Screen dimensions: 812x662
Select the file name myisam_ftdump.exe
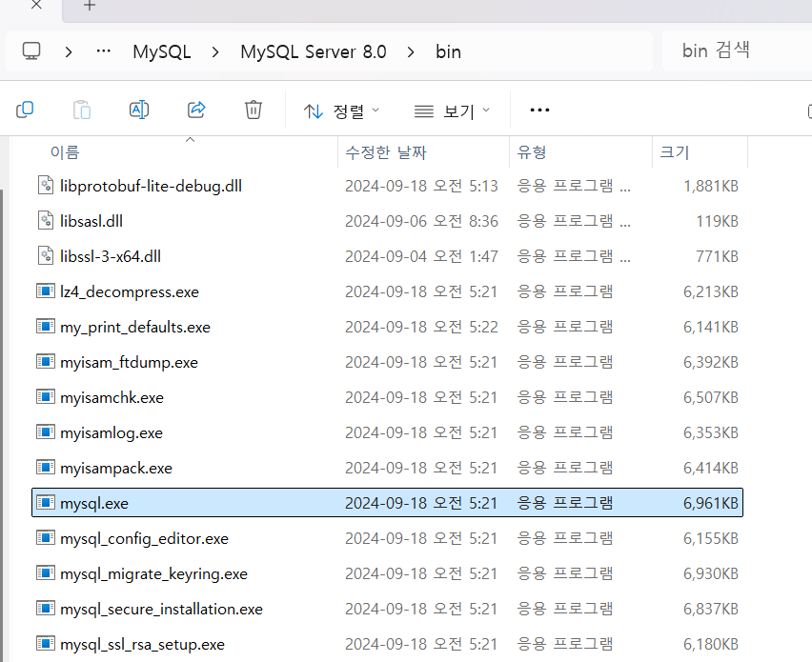(x=129, y=362)
